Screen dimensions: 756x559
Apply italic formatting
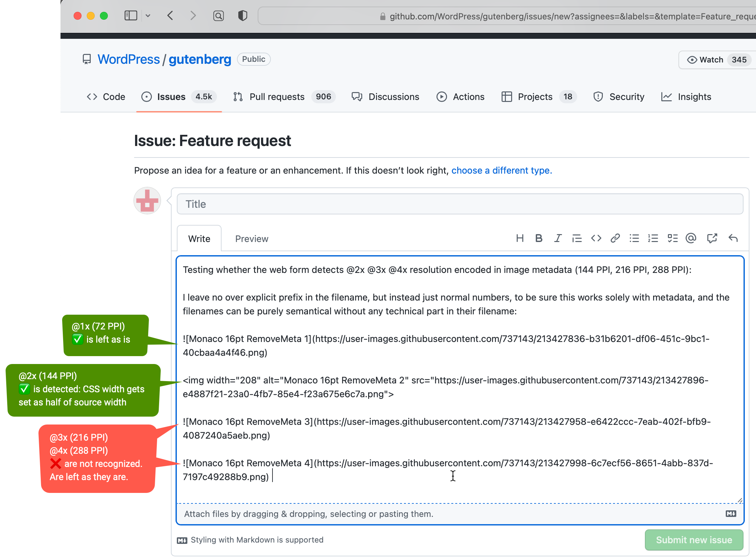[x=557, y=238]
